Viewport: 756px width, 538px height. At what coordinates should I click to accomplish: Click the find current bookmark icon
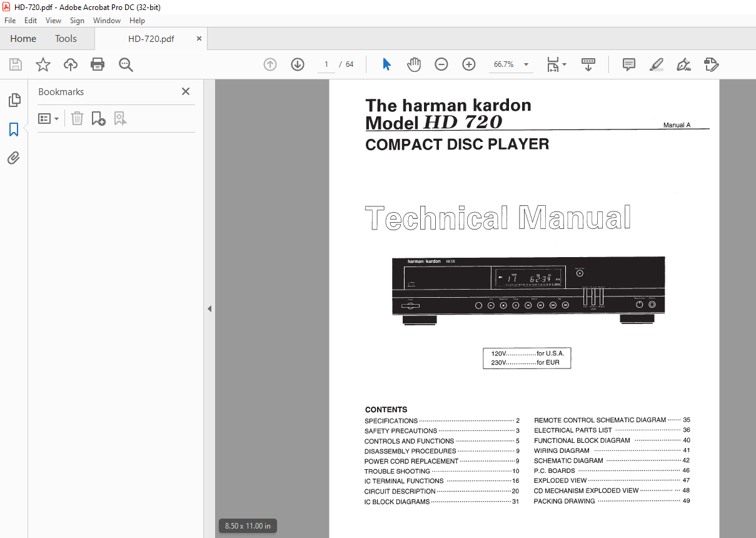(x=120, y=118)
